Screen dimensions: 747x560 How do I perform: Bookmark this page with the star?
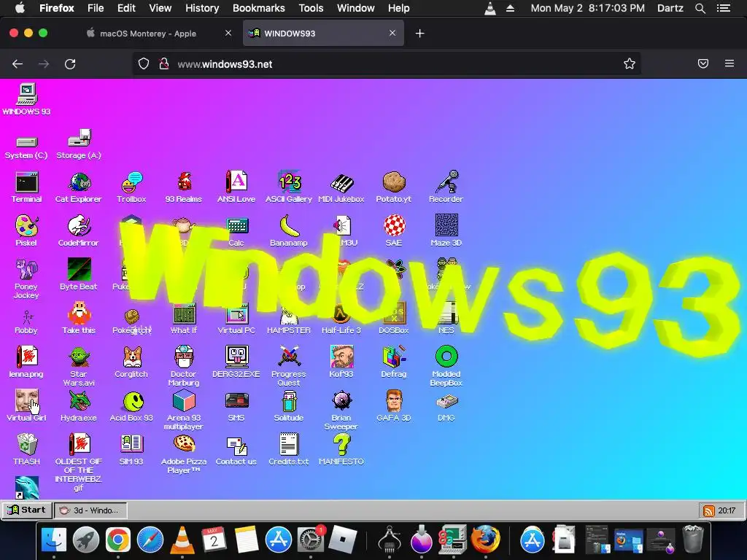630,64
